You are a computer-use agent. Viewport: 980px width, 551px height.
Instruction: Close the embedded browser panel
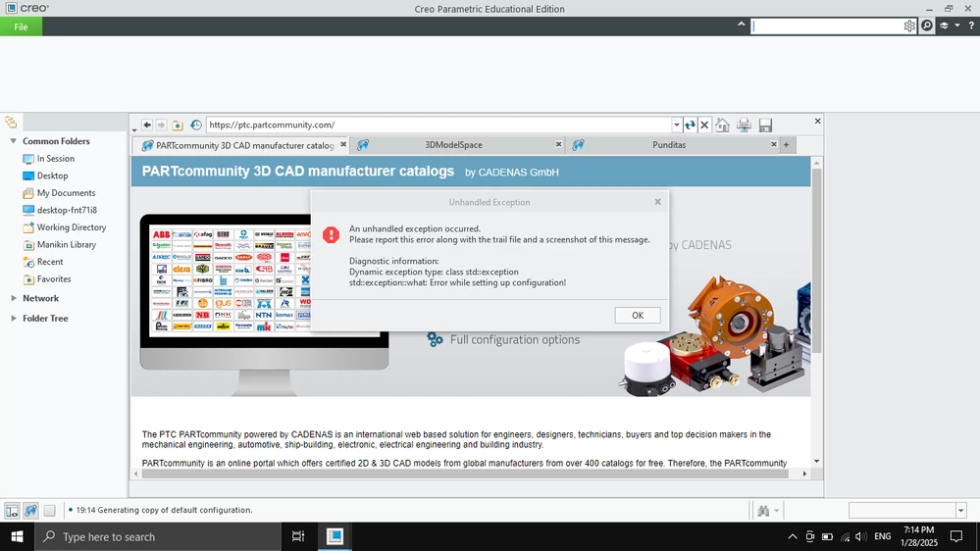(817, 122)
